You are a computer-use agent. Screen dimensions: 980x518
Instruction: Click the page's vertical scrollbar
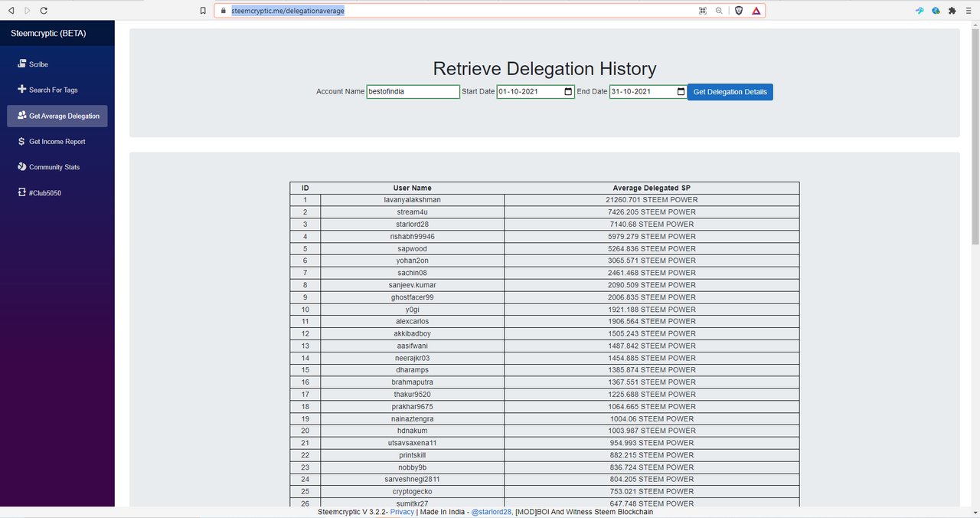975,138
